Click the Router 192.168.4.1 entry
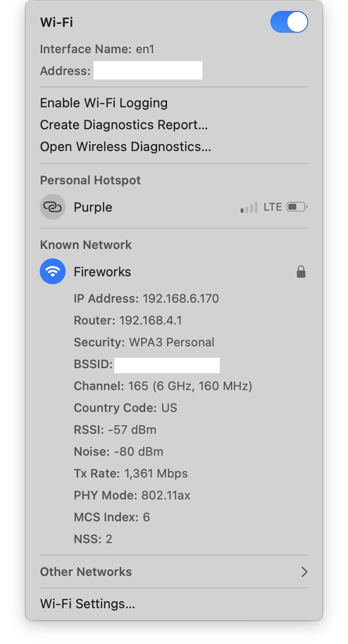Screen dimensions: 348x644 128,321
